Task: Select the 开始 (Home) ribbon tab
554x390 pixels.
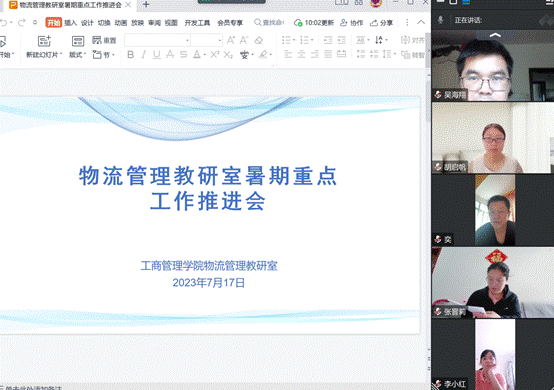Action: pos(54,23)
